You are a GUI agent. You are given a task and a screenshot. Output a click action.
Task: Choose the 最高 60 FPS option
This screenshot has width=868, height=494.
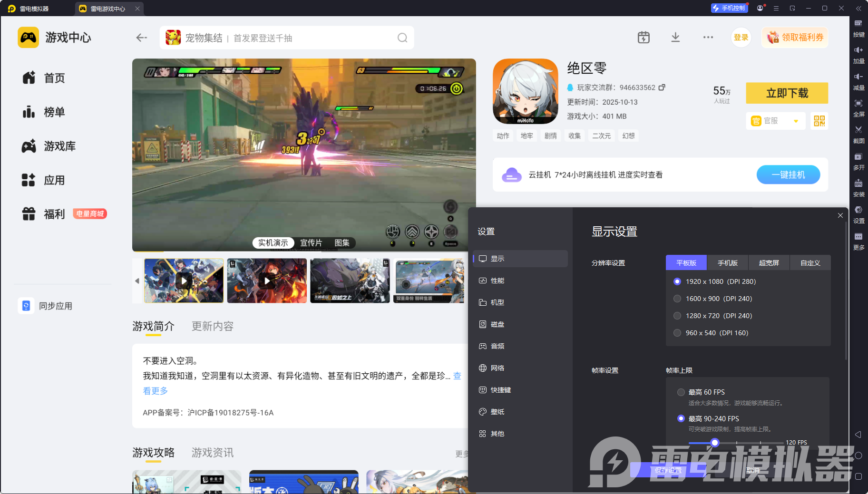point(681,392)
